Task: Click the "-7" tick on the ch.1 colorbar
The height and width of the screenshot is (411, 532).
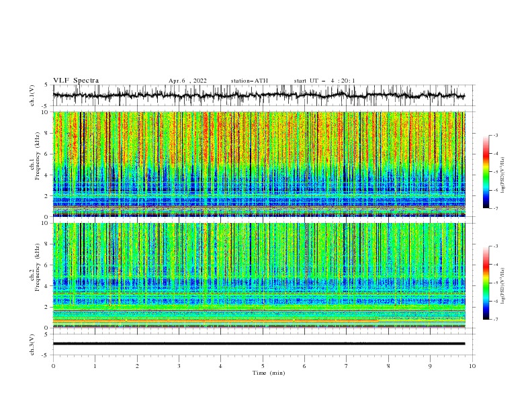Action: click(495, 209)
